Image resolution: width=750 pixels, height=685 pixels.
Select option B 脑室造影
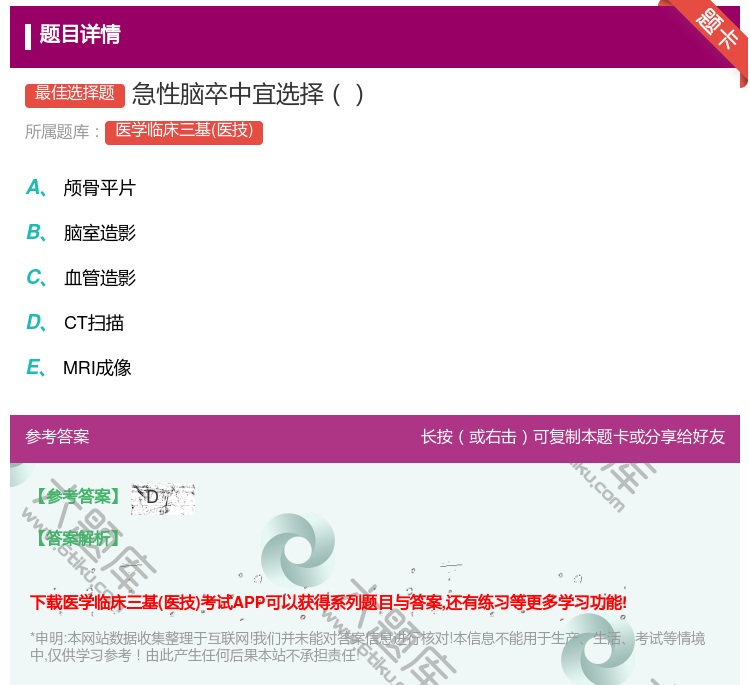click(81, 232)
